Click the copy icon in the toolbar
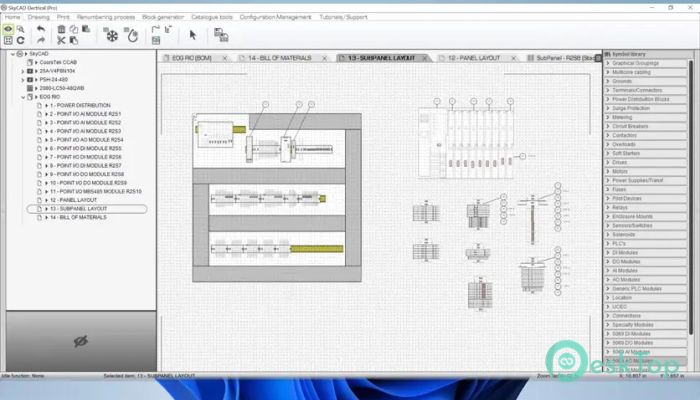Screen dimensions: 700x400 [x=74, y=29]
